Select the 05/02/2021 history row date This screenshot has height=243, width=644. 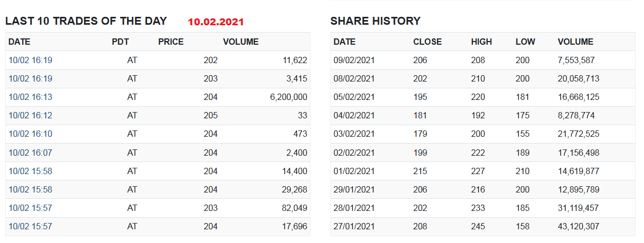354,97
